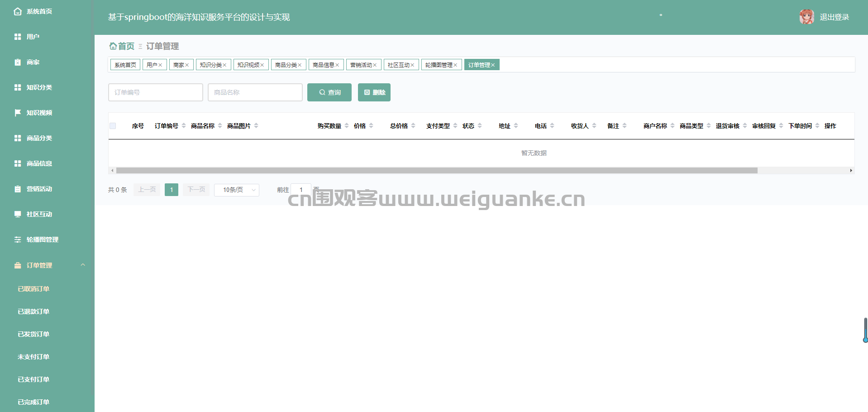Click the 下一页 pagination button

196,190
